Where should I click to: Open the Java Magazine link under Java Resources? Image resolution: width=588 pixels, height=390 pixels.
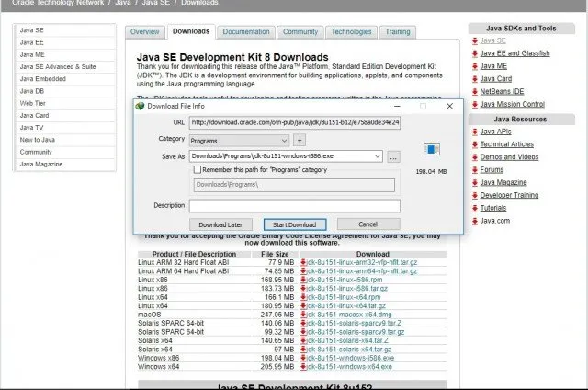point(503,182)
